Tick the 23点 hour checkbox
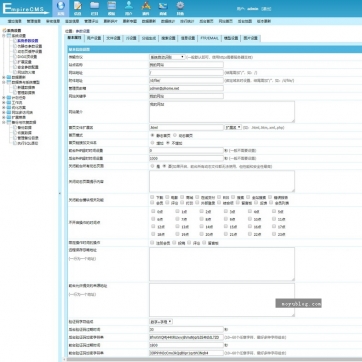The height and width of the screenshot is (362, 362). 274,234
